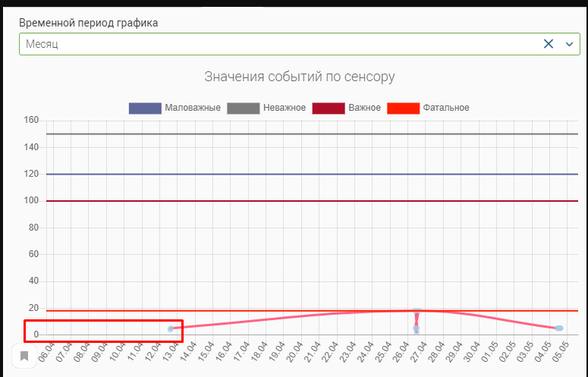Screen dimensions: 588x377
Task: Click the dark red Важное swatch
Action: pyautogui.click(x=329, y=108)
